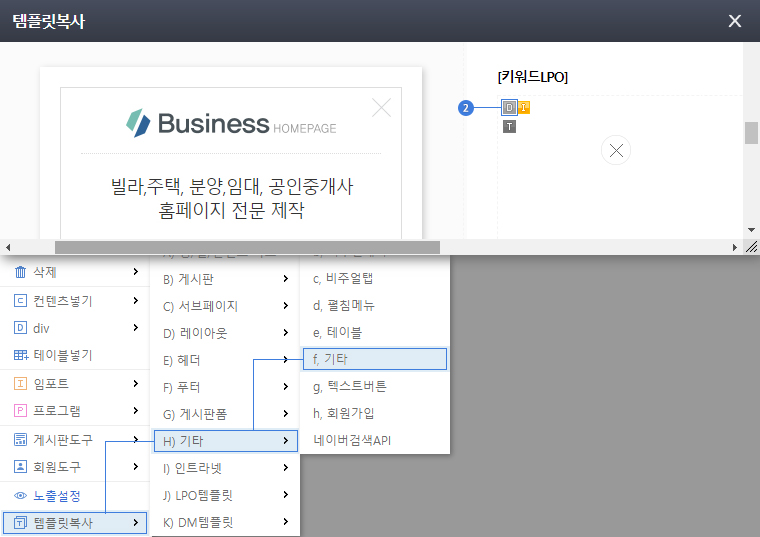Close the Business homepage banner popup
This screenshot has height=537, width=760.
tap(381, 107)
